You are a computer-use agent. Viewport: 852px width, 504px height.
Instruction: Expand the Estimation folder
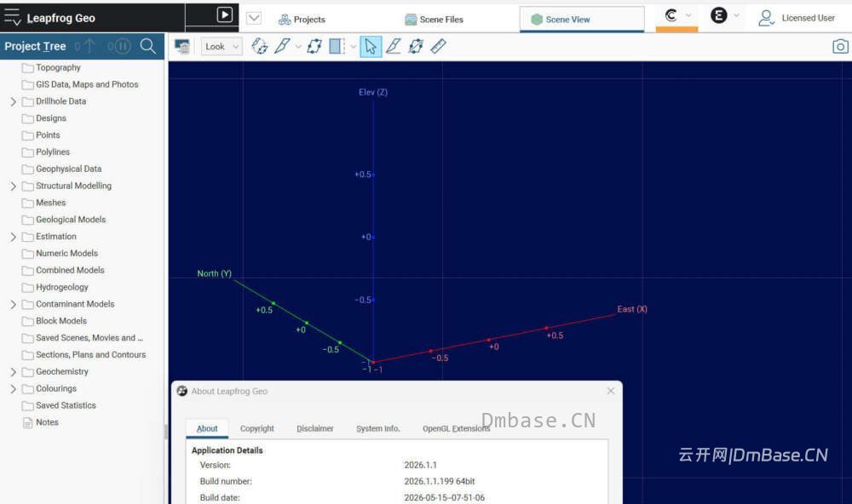click(x=13, y=237)
